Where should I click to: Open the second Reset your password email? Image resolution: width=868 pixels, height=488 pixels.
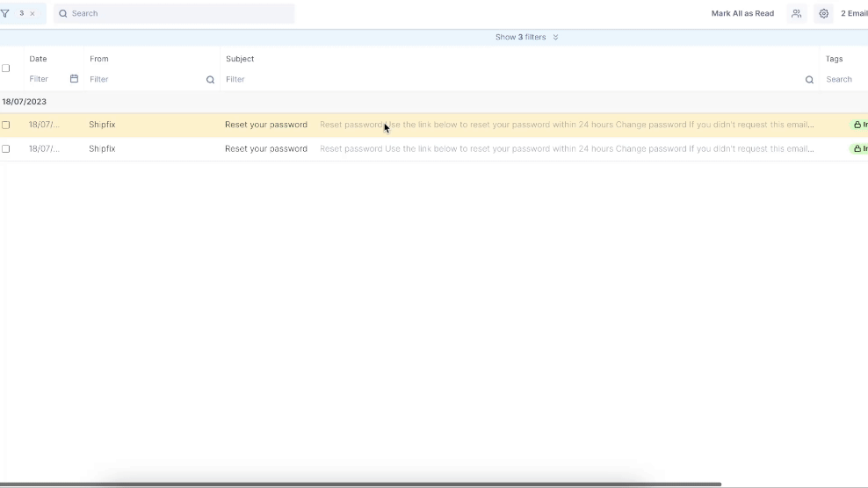pyautogui.click(x=266, y=149)
